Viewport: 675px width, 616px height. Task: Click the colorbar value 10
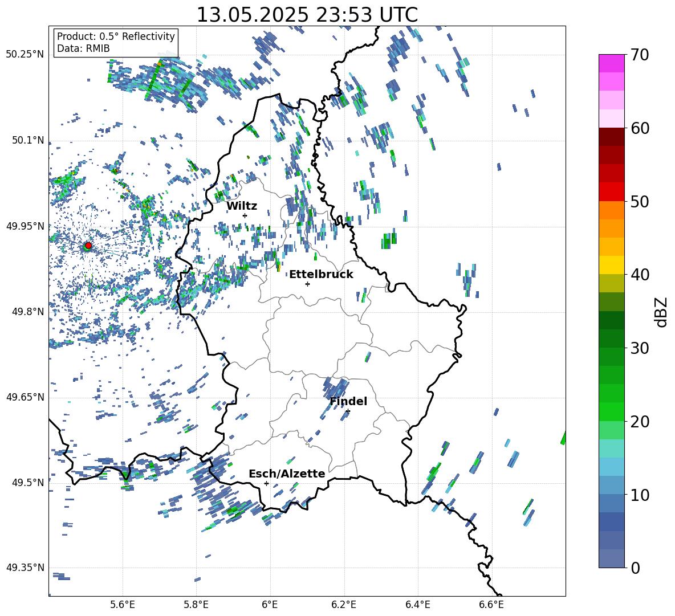pyautogui.click(x=640, y=495)
